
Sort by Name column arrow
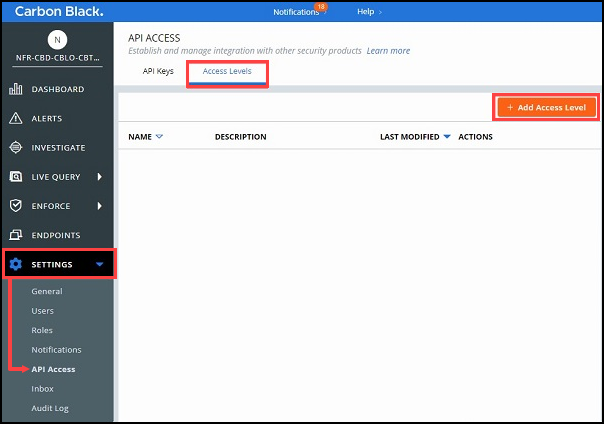click(159, 136)
